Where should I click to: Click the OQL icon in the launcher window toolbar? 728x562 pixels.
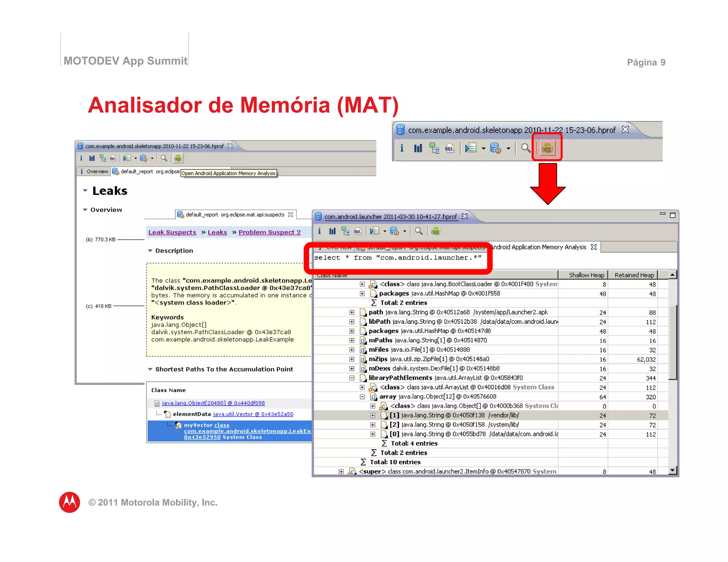[x=358, y=231]
